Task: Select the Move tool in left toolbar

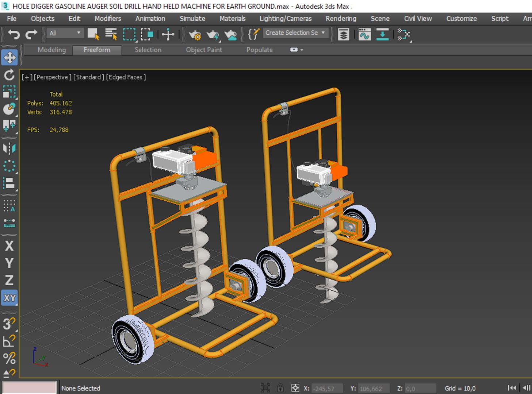Action: click(9, 57)
